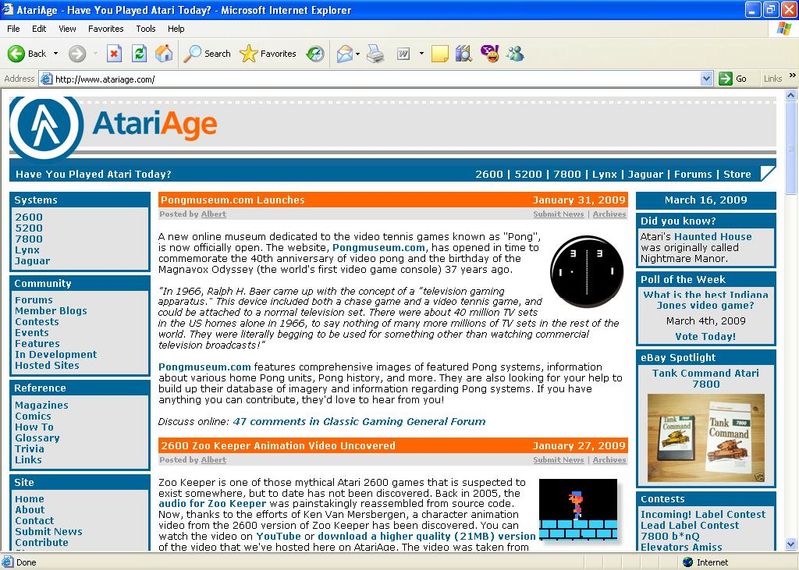
Task: Open Windows Messenger people icon
Action: click(515, 53)
